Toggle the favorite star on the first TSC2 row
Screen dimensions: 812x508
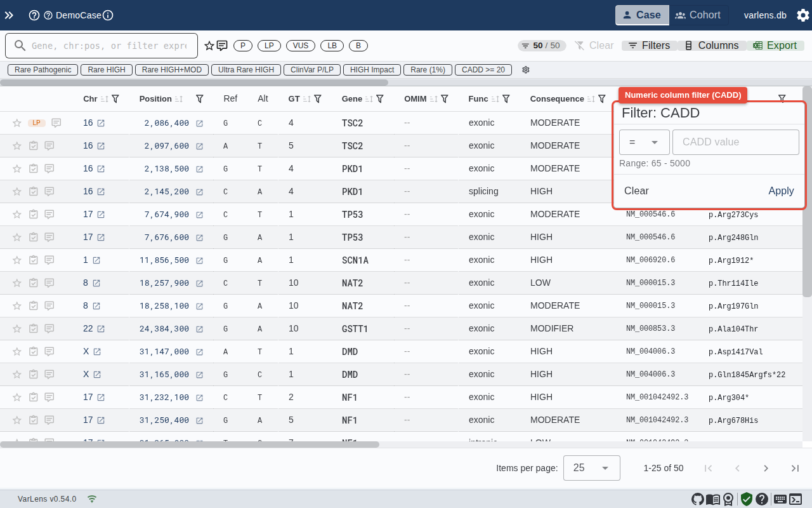16,123
